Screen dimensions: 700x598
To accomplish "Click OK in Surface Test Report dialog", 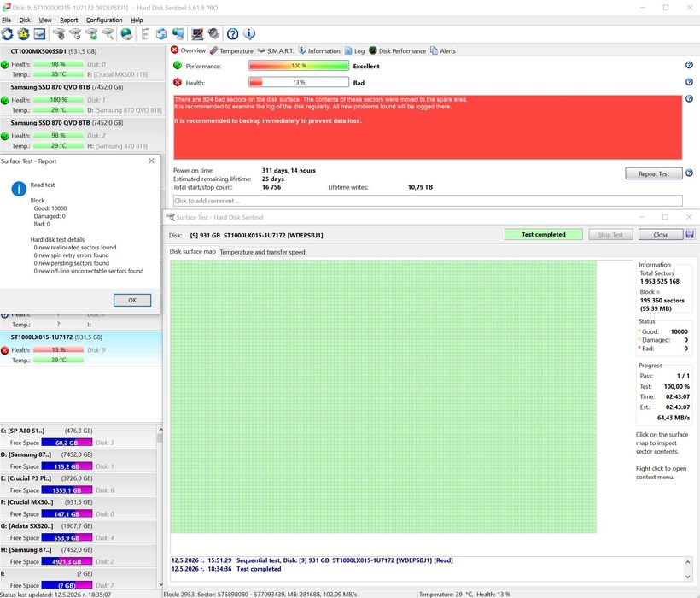I will [x=132, y=300].
